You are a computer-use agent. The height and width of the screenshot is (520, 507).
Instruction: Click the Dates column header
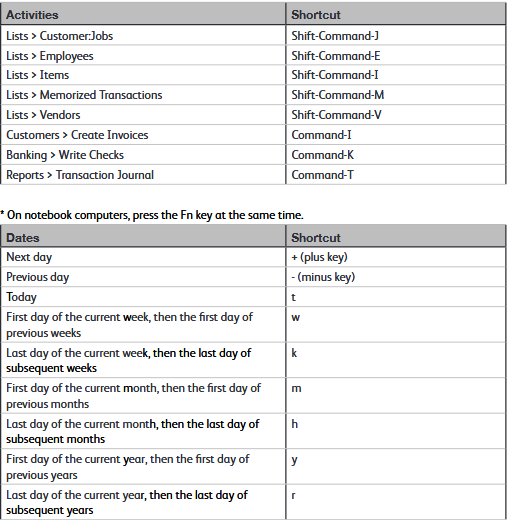143,237
